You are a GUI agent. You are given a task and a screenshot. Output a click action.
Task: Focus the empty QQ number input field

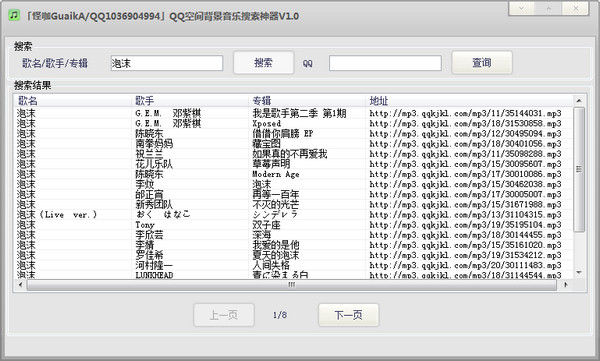coord(385,63)
